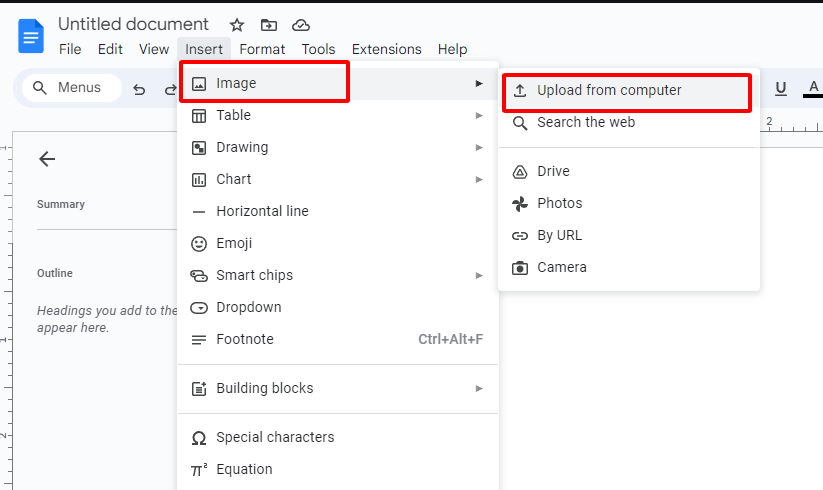Click the underline formatting icon
This screenshot has height=490, width=823.
click(781, 89)
